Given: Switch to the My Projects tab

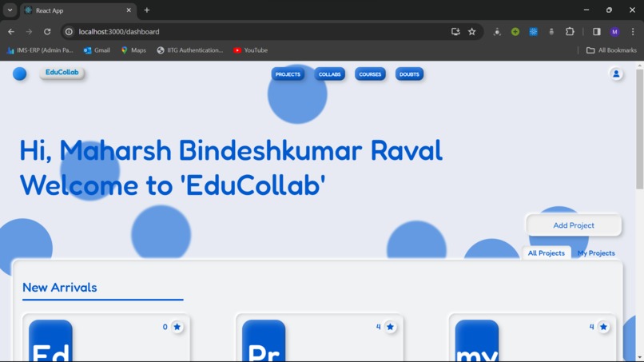Looking at the screenshot, I should tap(596, 253).
